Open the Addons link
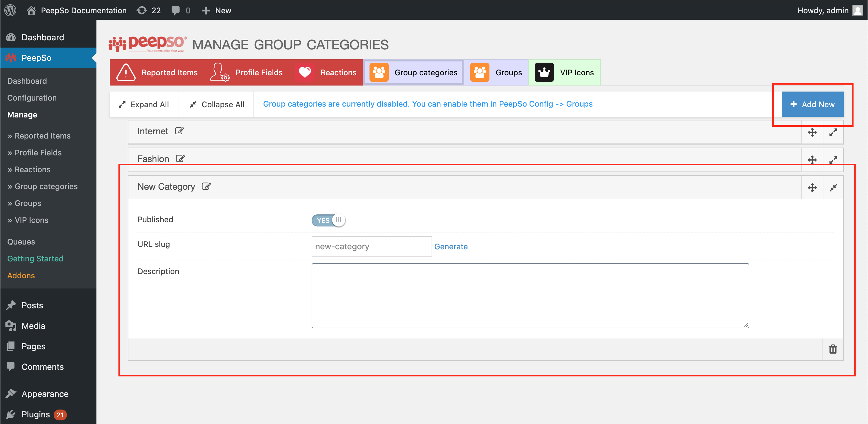This screenshot has width=868, height=424. tap(21, 275)
